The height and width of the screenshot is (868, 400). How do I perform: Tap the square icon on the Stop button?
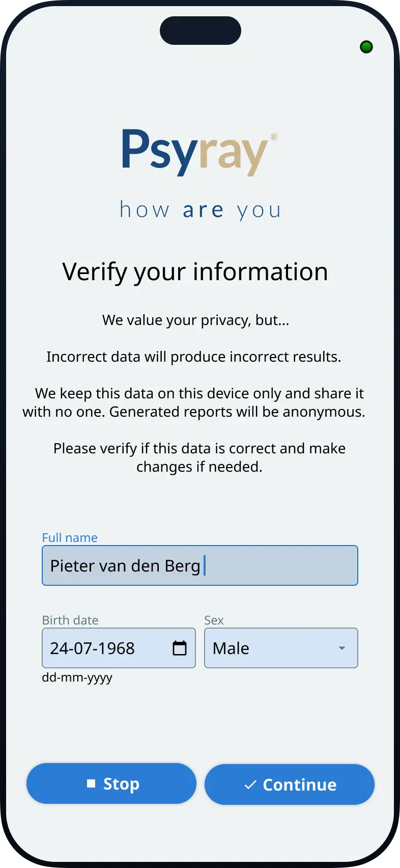point(91,783)
